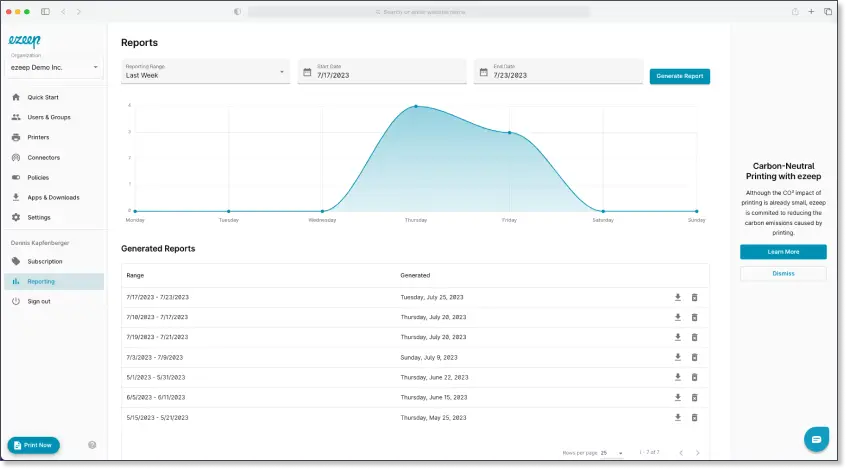Expand the Reporting Range dropdown
The height and width of the screenshot is (469, 846).
282,72
